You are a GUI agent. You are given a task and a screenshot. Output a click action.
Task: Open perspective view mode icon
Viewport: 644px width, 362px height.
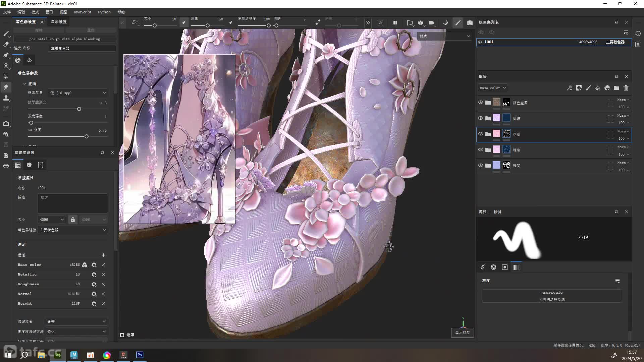click(x=410, y=23)
